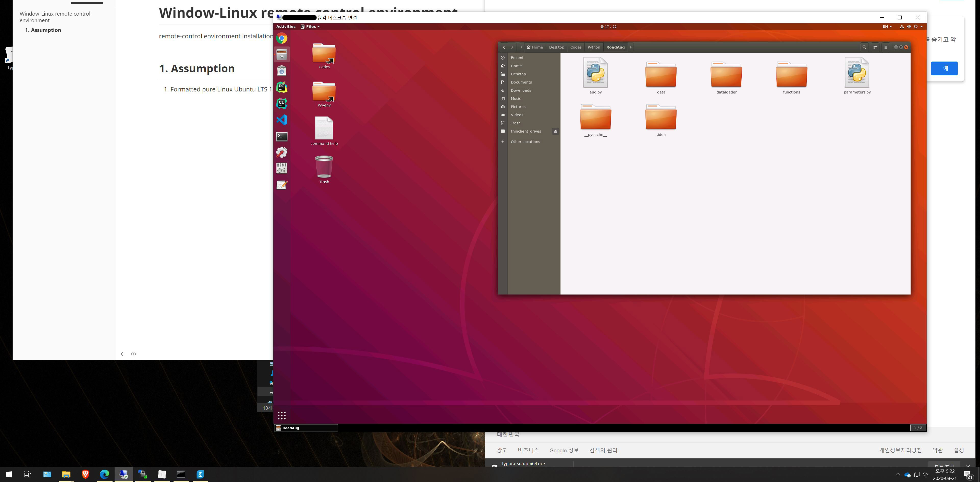This screenshot has height=482, width=980.
Task: Click Activities in the top bar
Action: [286, 27]
